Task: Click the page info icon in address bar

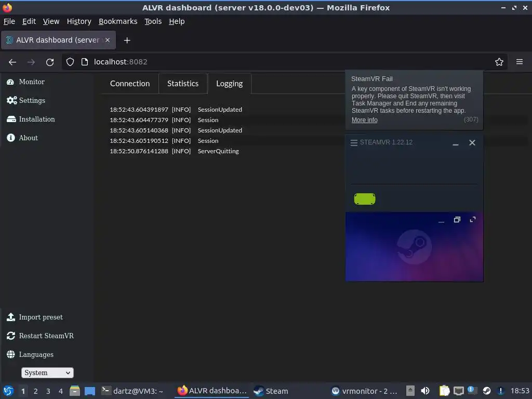Action: pos(85,62)
